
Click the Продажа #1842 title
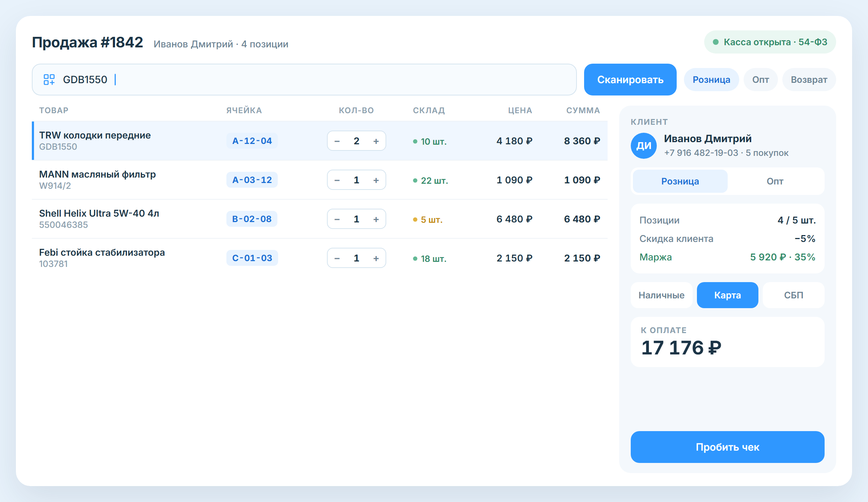[x=88, y=42]
